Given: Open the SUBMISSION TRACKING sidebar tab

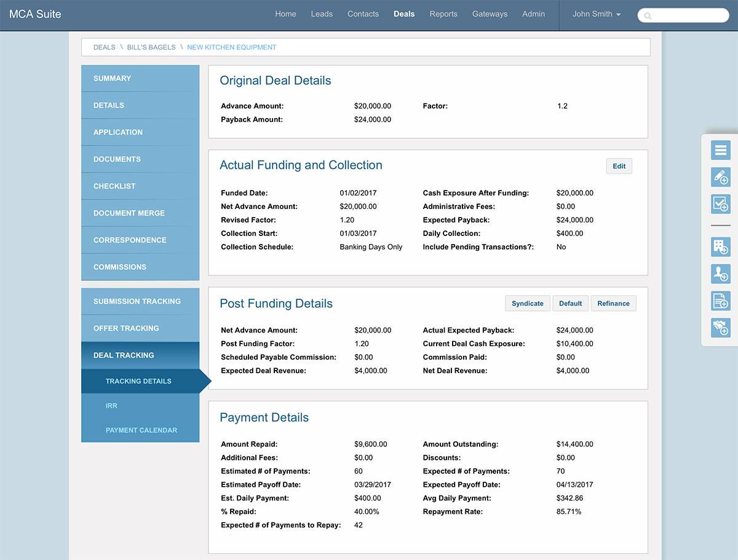Looking at the screenshot, I should (x=140, y=301).
